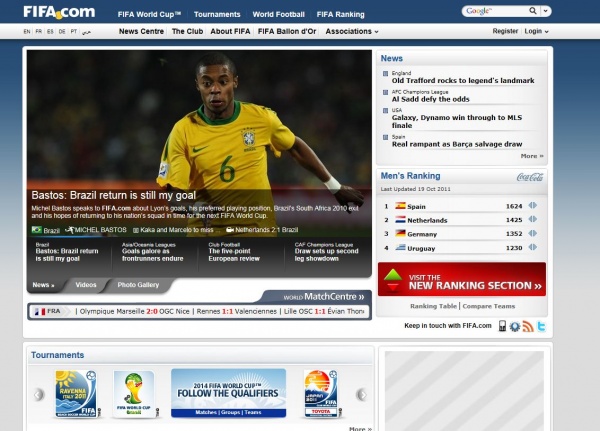Click the movement arrow in Germany's ranking row

click(x=533, y=233)
